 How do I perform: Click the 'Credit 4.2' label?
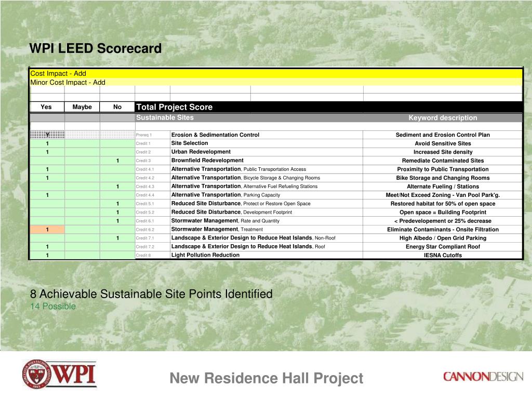pos(145,178)
